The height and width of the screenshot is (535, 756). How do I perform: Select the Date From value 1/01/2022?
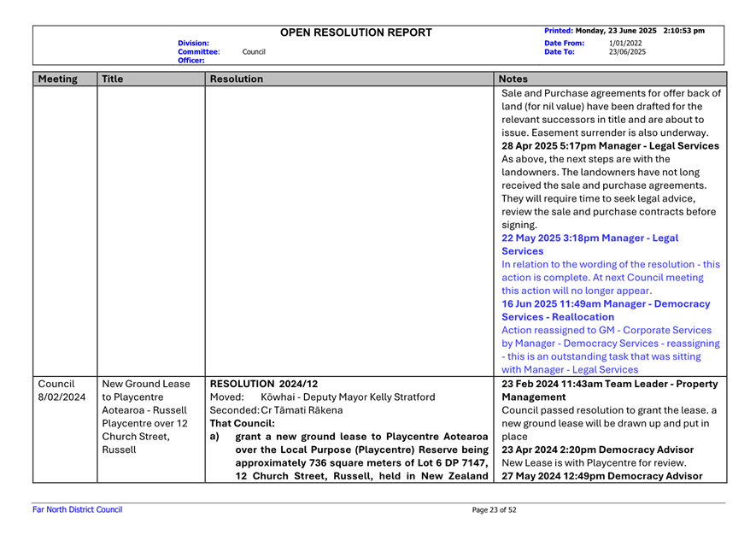pos(625,43)
